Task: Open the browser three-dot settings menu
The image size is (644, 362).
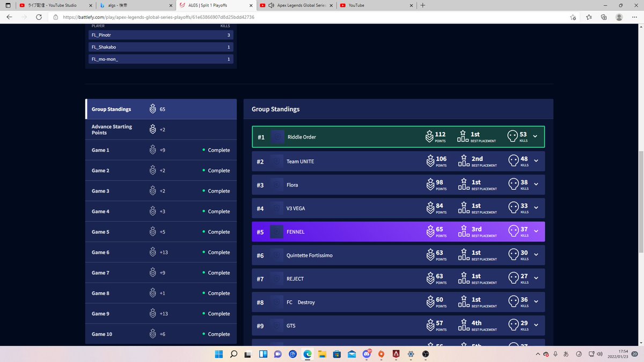Action: (x=635, y=17)
